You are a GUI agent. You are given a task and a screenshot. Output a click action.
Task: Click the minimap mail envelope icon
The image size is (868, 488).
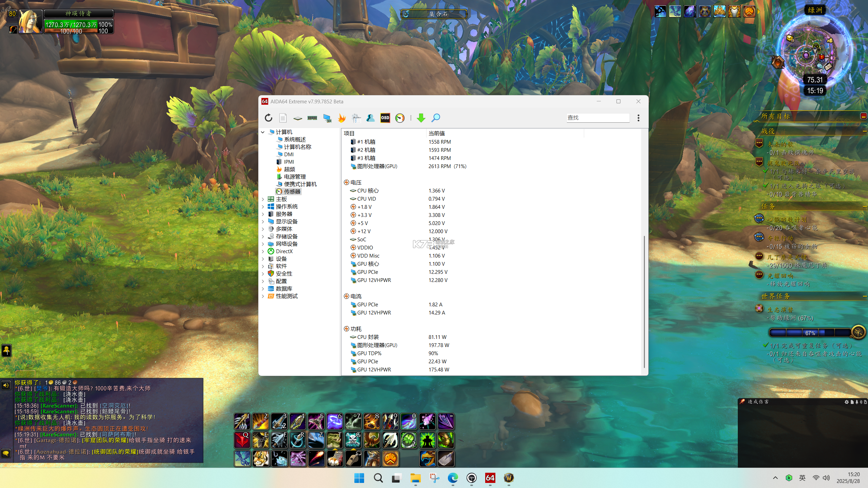pyautogui.click(x=828, y=67)
